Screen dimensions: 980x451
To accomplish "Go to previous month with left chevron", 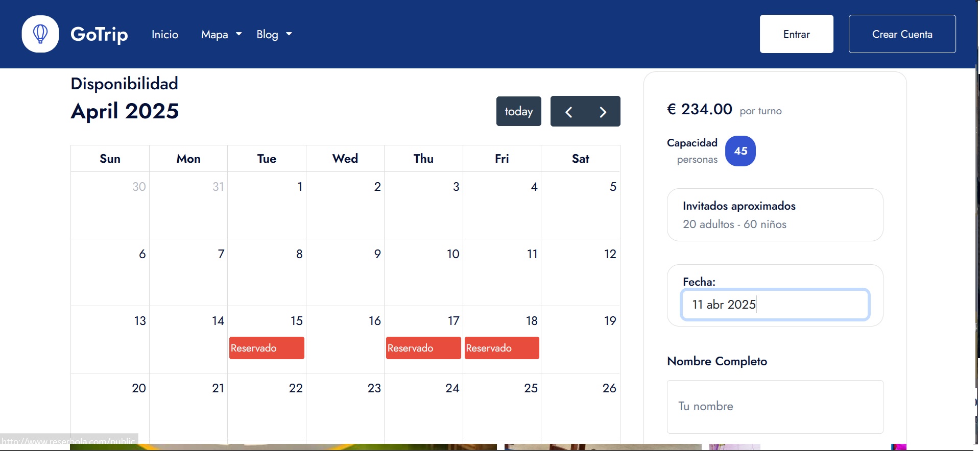I will click(568, 112).
